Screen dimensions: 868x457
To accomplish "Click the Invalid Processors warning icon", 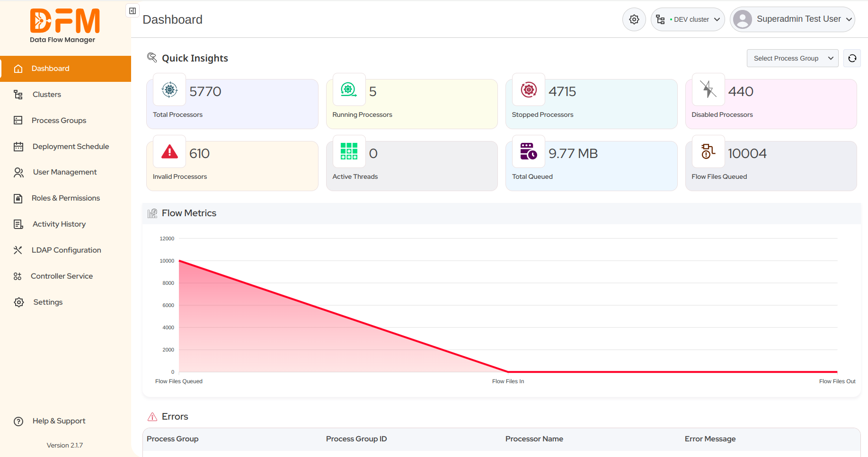I will [169, 151].
